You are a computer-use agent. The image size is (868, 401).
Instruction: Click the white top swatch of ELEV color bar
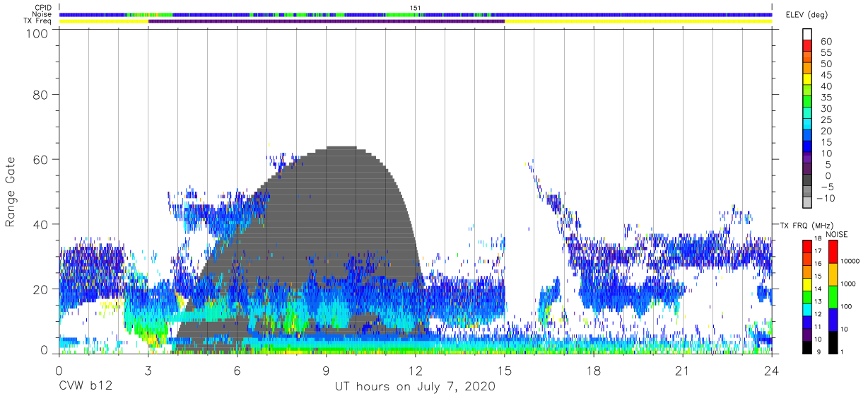point(807,34)
